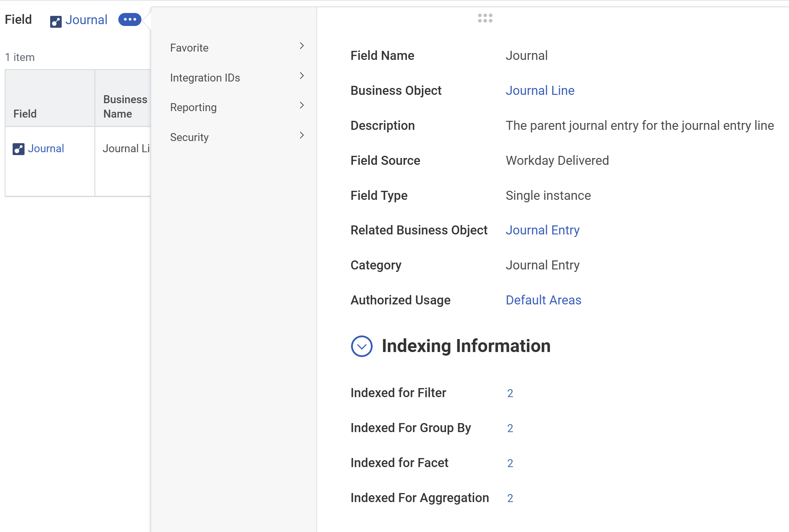789x532 pixels.
Task: Click the description text about parent journal entry
Action: (640, 126)
